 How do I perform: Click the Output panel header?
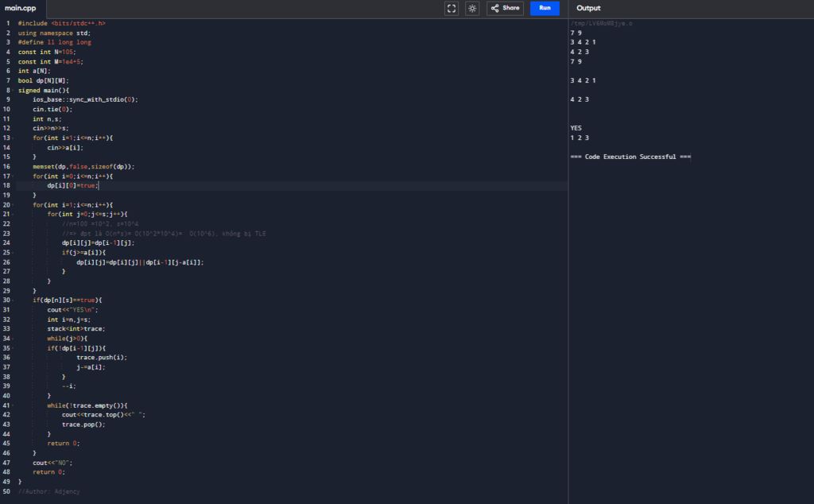click(589, 8)
